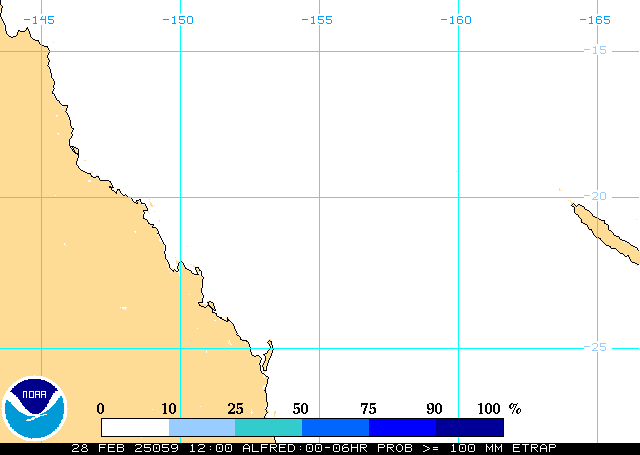The image size is (640, 455).
Task: Click the New Caledonia island on map
Action: pyautogui.click(x=606, y=233)
